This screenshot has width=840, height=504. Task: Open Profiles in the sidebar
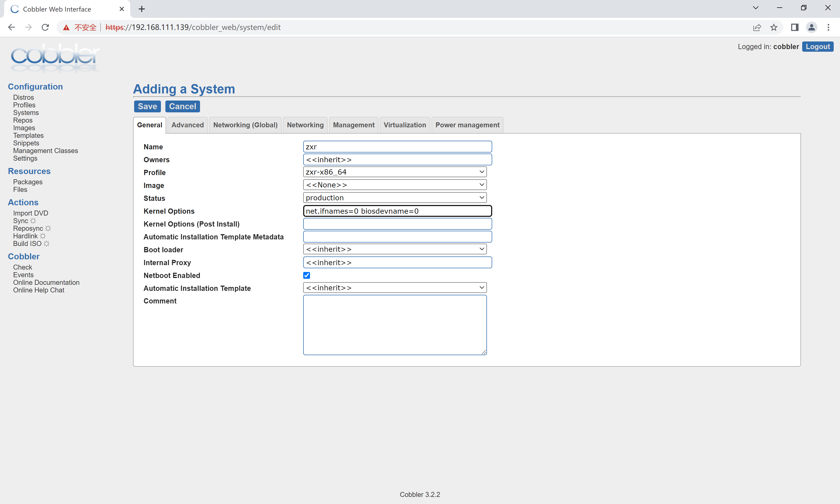[x=24, y=105]
